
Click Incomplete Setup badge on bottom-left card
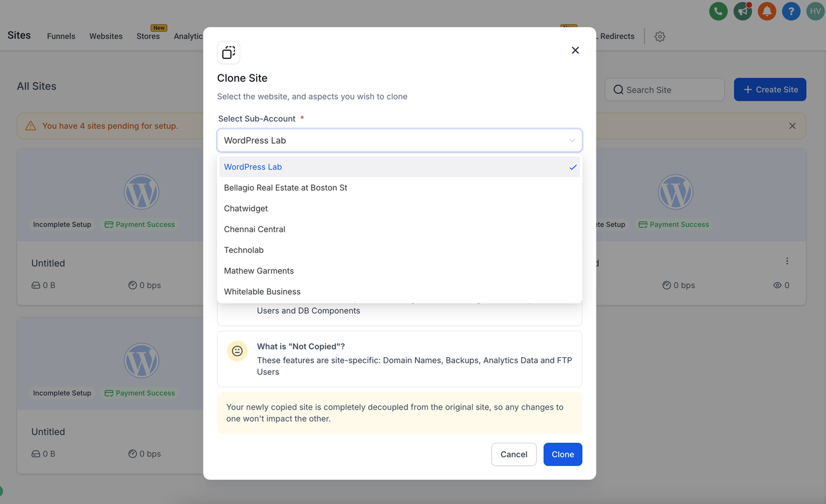click(x=62, y=393)
